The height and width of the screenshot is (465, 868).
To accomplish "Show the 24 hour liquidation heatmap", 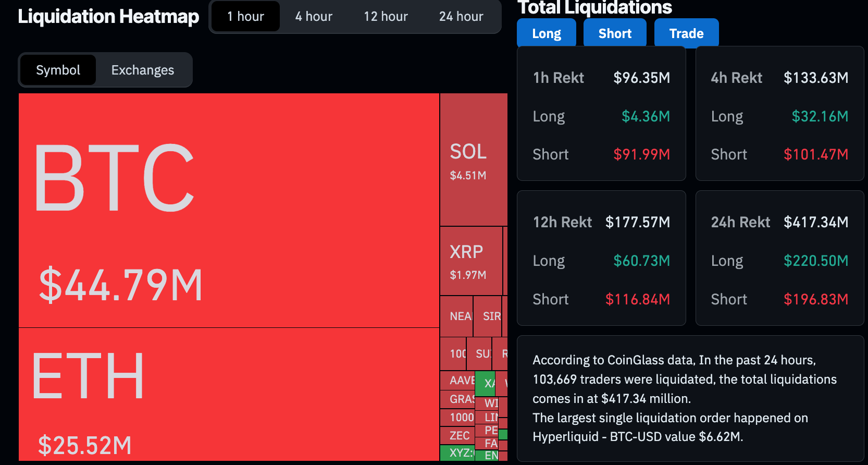I will point(461,17).
